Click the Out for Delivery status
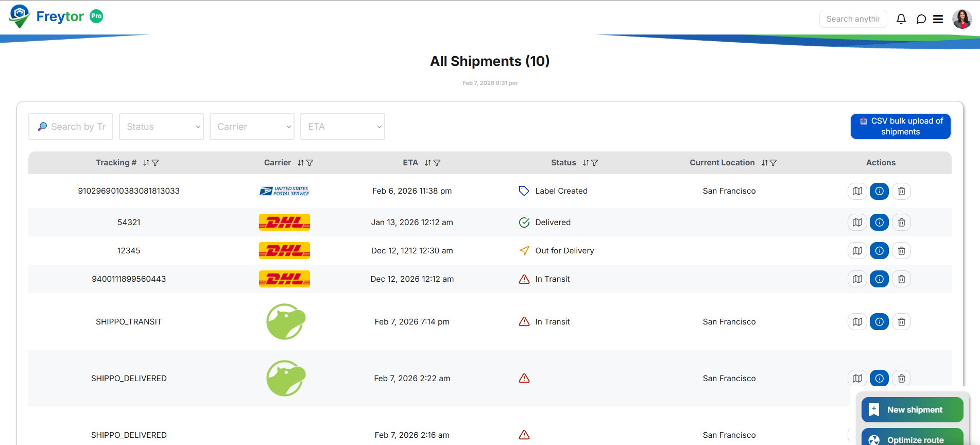This screenshot has width=980, height=445. [x=564, y=251]
